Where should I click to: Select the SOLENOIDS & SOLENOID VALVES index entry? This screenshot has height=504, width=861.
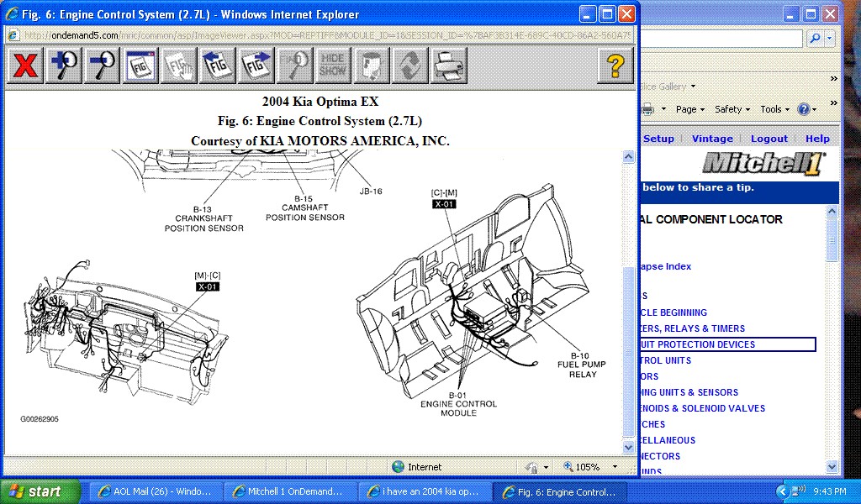(x=702, y=408)
